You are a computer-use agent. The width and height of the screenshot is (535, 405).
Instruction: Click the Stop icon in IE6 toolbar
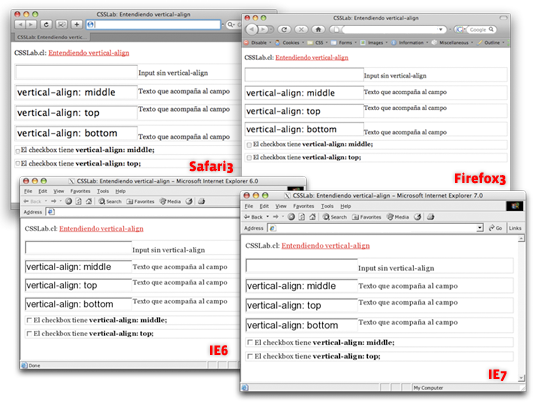(x=69, y=201)
